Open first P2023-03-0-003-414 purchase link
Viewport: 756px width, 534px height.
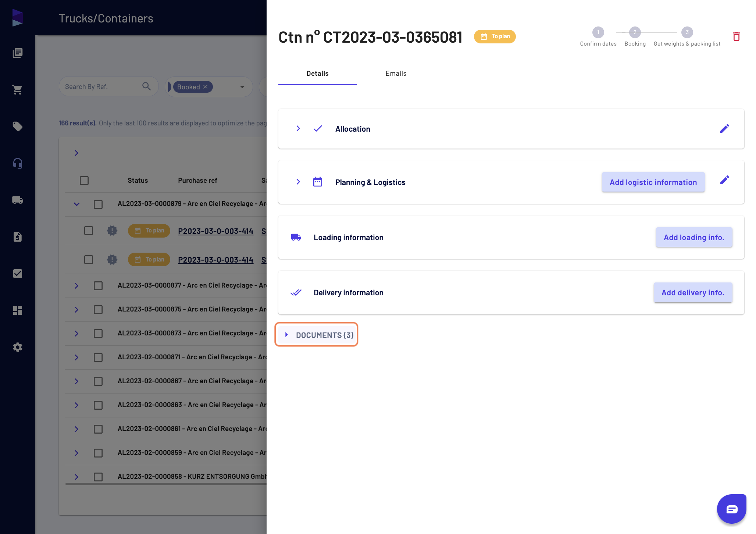tap(215, 231)
